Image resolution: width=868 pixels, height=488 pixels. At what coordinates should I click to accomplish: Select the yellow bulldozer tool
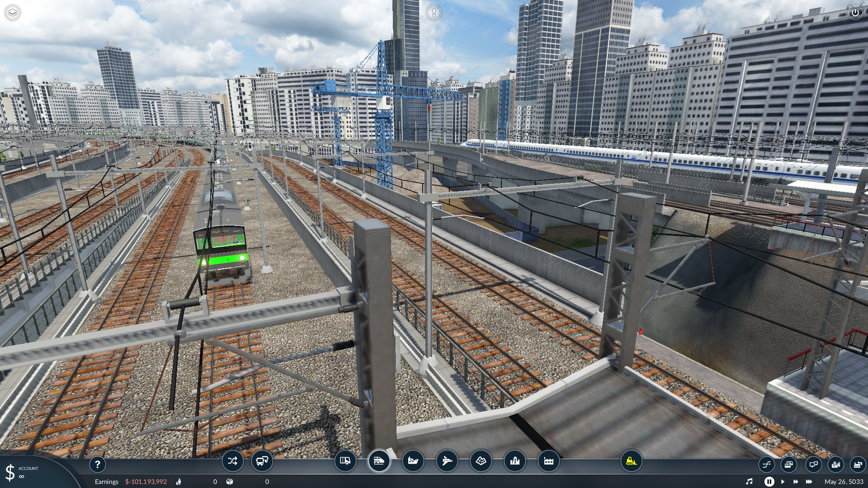click(631, 461)
